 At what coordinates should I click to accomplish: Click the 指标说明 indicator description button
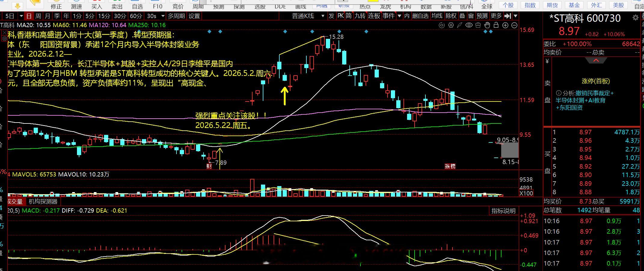(504, 211)
